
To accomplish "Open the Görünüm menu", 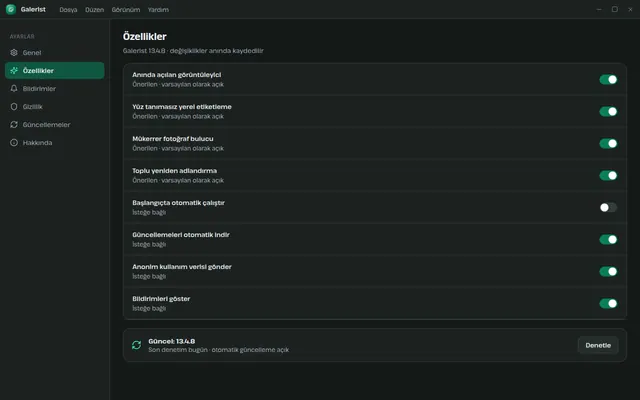I will click(x=126, y=10).
